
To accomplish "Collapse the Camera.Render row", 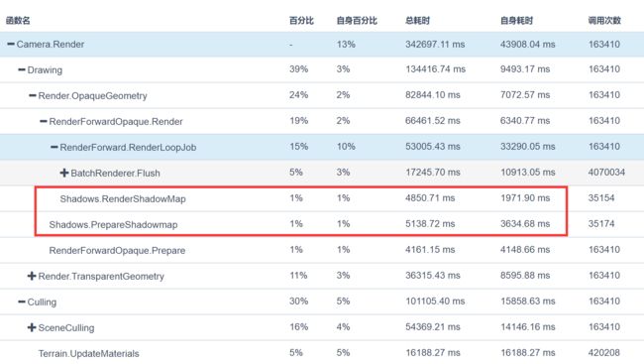I will [x=11, y=44].
